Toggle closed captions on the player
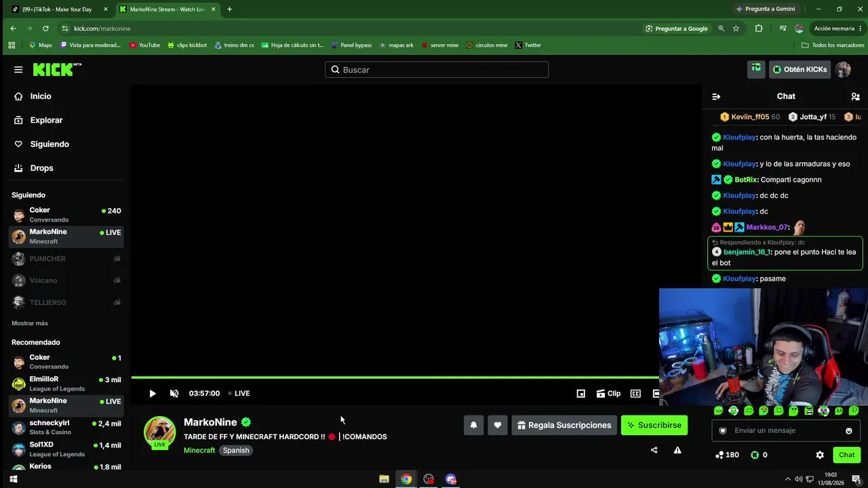868x488 pixels. [x=635, y=393]
